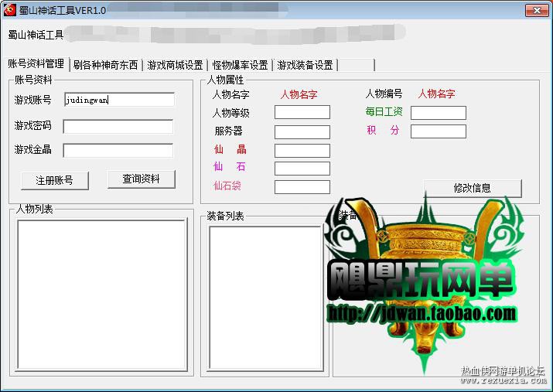Click the 仙石袋 input field
The height and width of the screenshot is (392, 553).
tap(302, 187)
